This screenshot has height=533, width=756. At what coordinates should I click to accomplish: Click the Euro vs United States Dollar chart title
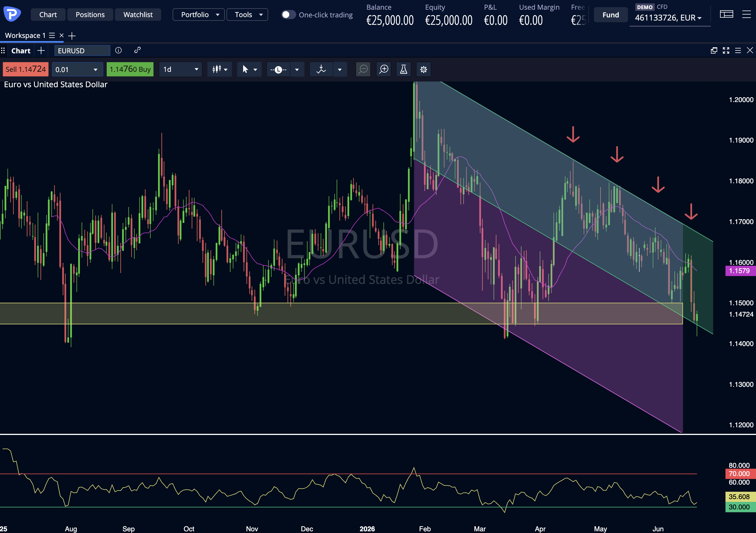coord(56,85)
